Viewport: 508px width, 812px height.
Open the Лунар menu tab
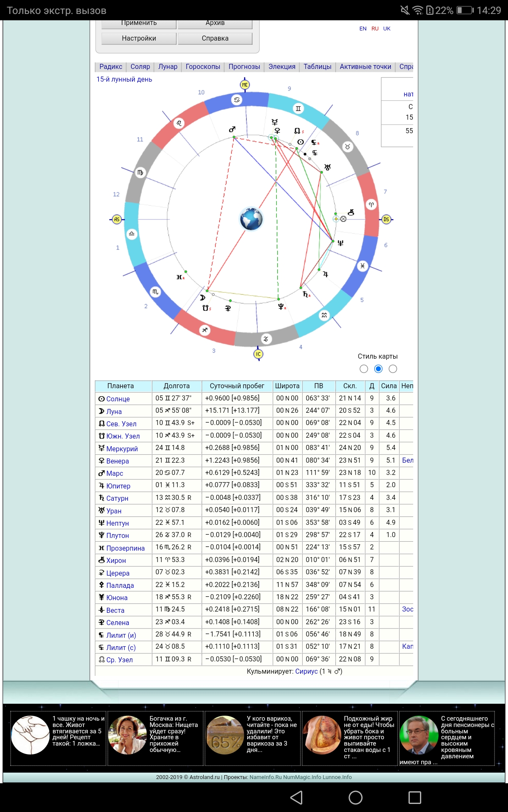[x=168, y=66]
